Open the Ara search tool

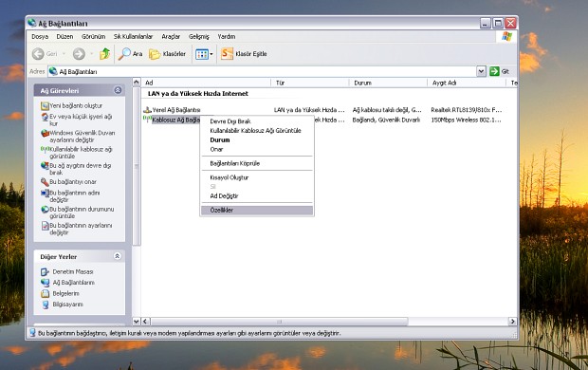pos(130,54)
